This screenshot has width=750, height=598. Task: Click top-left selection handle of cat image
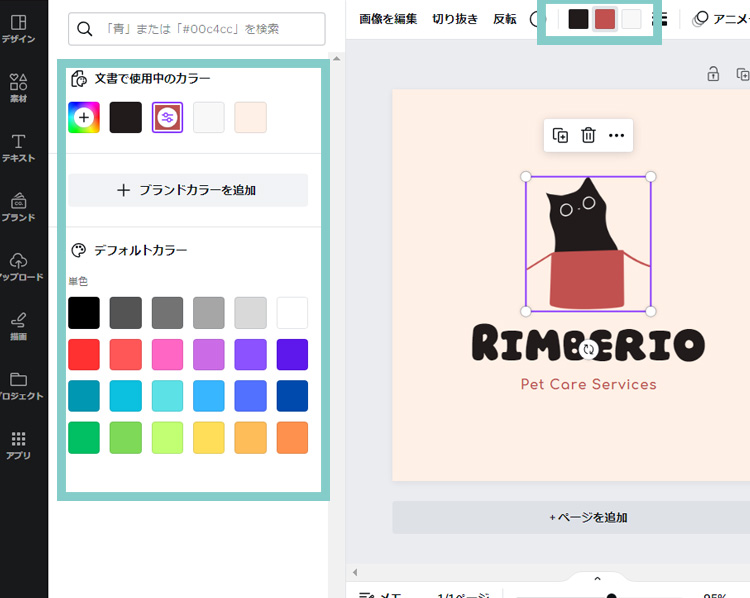click(x=526, y=177)
